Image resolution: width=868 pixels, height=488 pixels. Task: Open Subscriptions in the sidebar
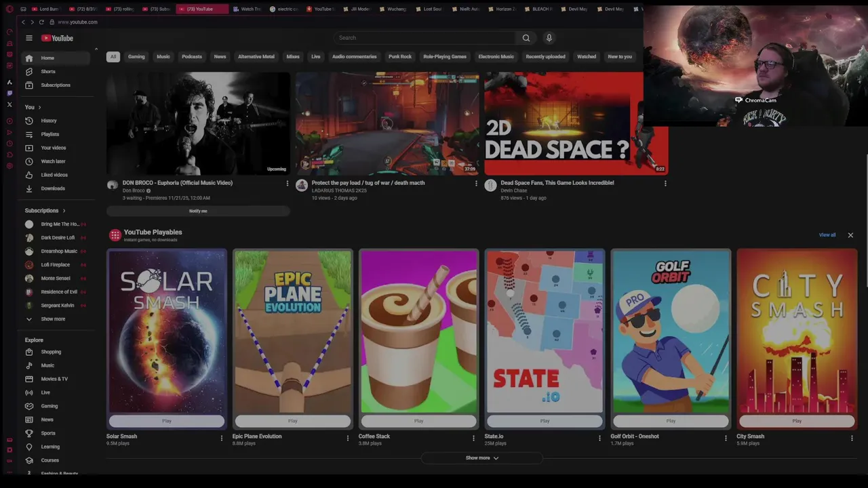click(56, 85)
